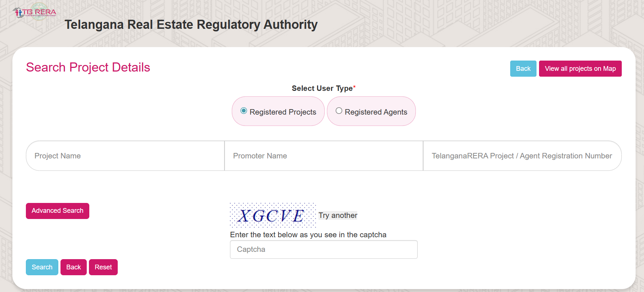Open Advanced Search options

pyautogui.click(x=58, y=211)
